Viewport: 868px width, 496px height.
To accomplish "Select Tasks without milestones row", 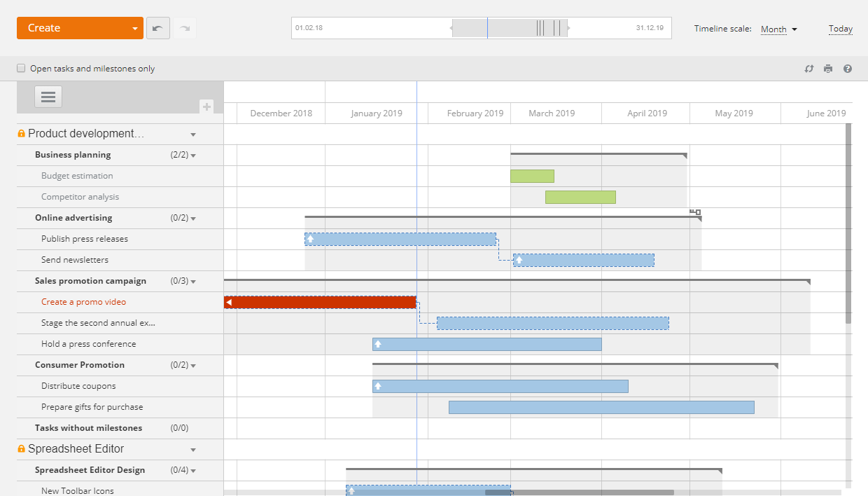I will (120, 428).
